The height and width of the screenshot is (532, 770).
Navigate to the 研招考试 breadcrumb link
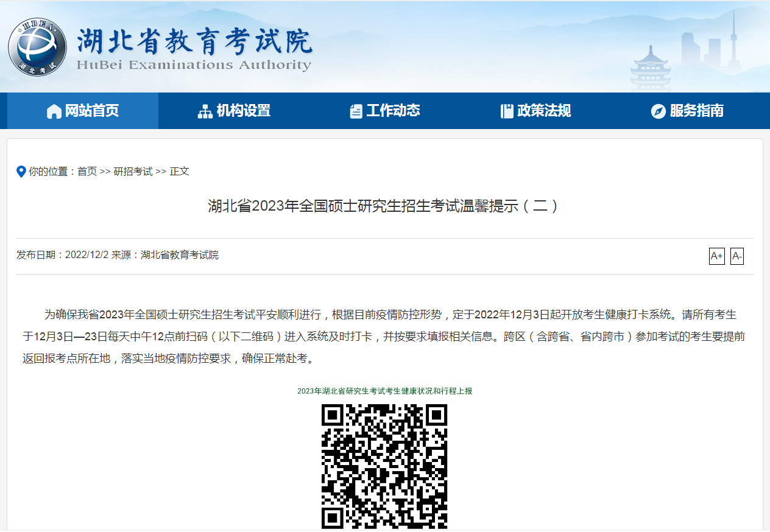(x=133, y=172)
